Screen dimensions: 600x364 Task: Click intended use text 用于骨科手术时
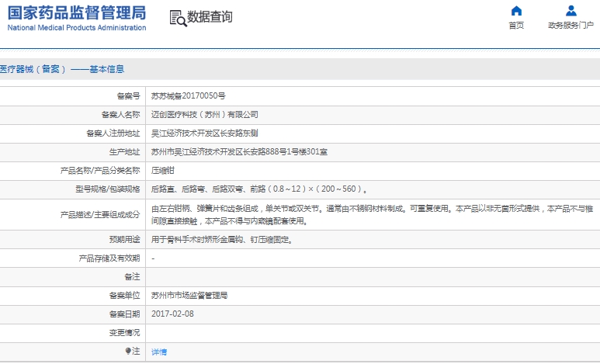point(222,240)
